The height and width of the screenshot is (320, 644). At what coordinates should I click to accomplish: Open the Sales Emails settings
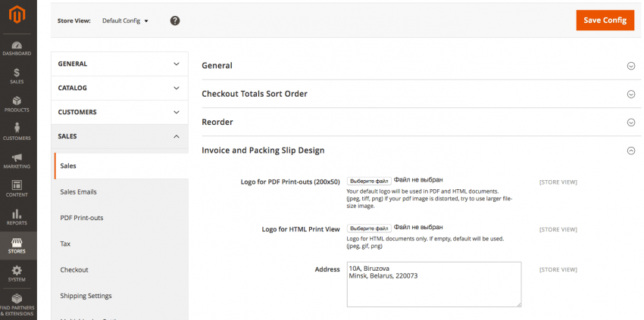click(79, 192)
